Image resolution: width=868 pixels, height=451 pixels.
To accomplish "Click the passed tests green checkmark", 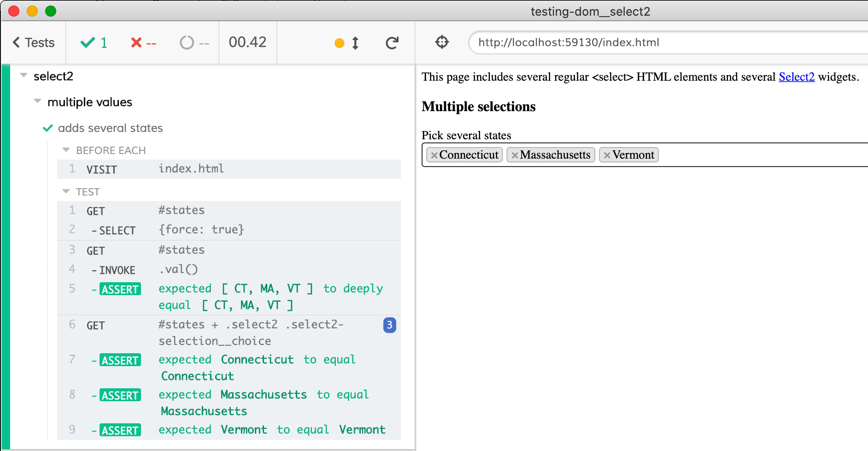I will (88, 43).
